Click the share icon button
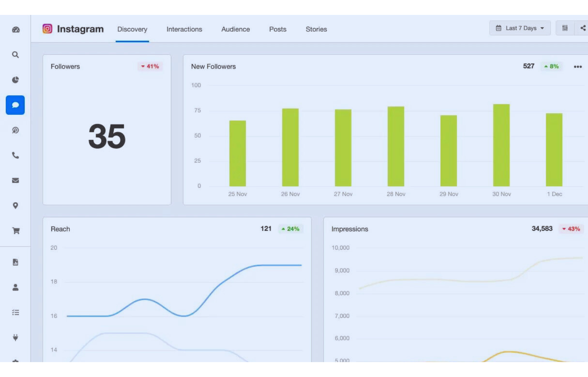588x377 pixels. point(583,28)
